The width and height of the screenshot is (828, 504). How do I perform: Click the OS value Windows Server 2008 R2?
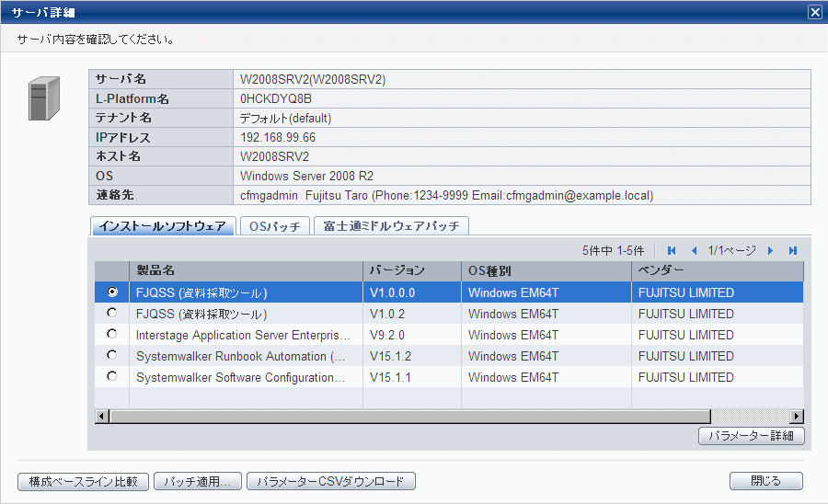tap(306, 176)
